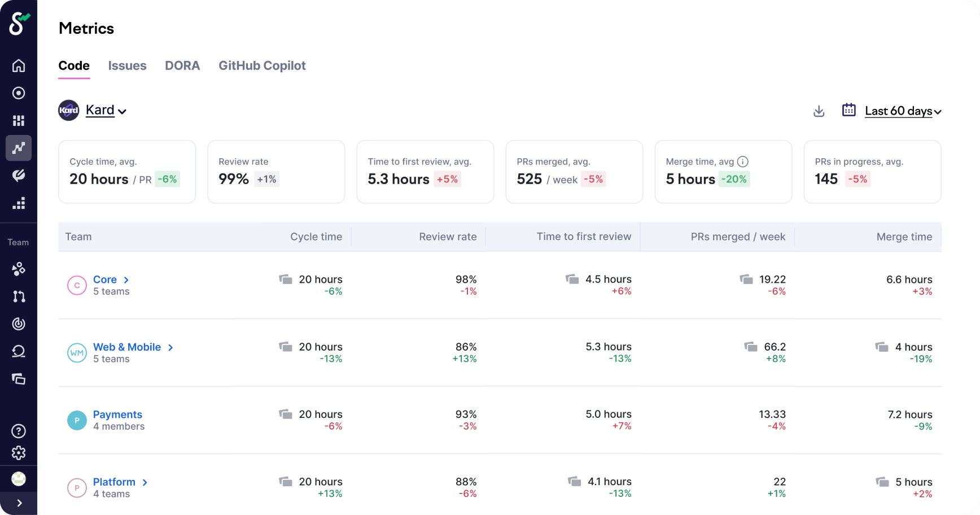Switch to the GitHub Copilot tab

(262, 66)
